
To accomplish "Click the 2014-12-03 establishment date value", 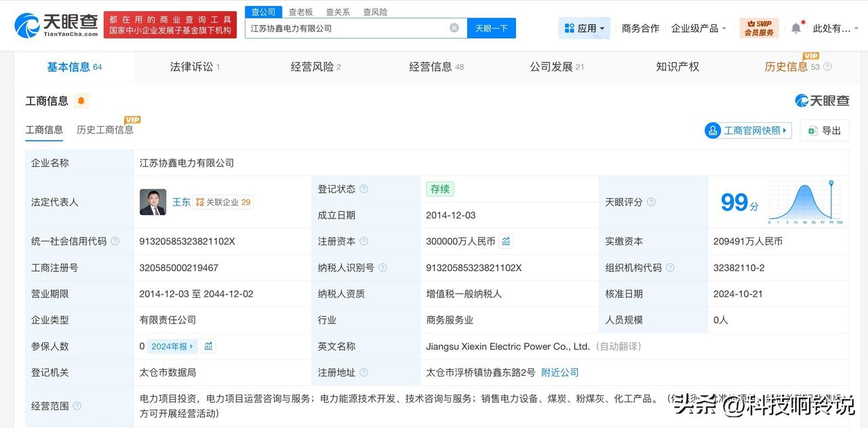I will pyautogui.click(x=451, y=215).
